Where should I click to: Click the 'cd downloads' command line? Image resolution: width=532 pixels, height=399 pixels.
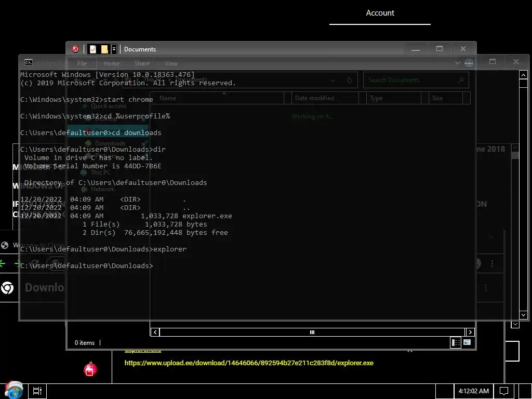[137, 132]
